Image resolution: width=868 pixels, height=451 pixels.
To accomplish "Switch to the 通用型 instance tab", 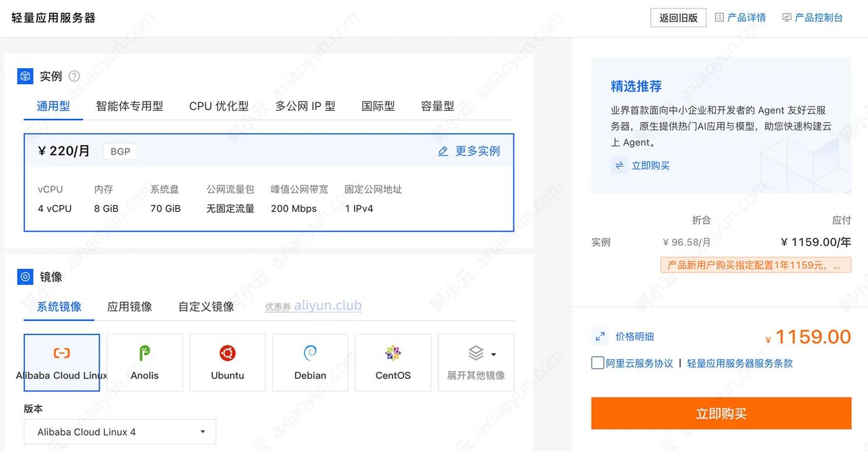I will point(53,106).
